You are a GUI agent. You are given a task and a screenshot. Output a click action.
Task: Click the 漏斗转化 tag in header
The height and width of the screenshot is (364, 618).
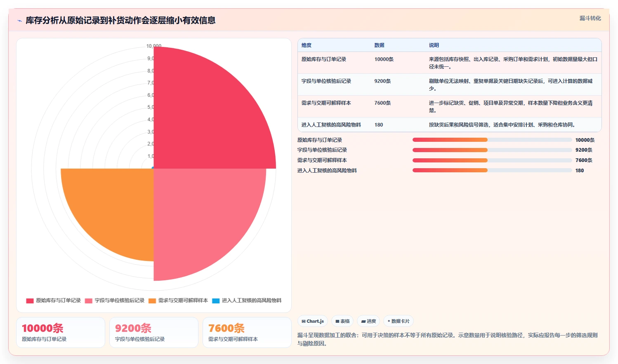pos(590,18)
